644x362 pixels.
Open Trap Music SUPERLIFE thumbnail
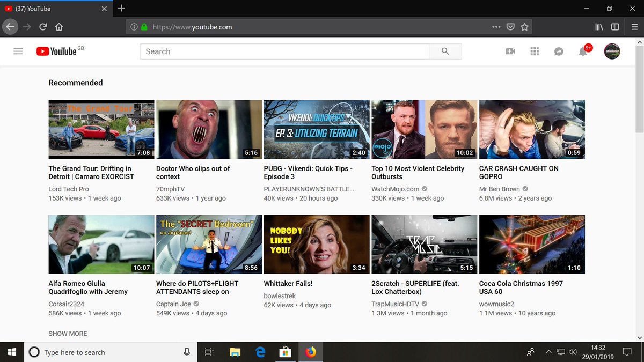pos(425,245)
